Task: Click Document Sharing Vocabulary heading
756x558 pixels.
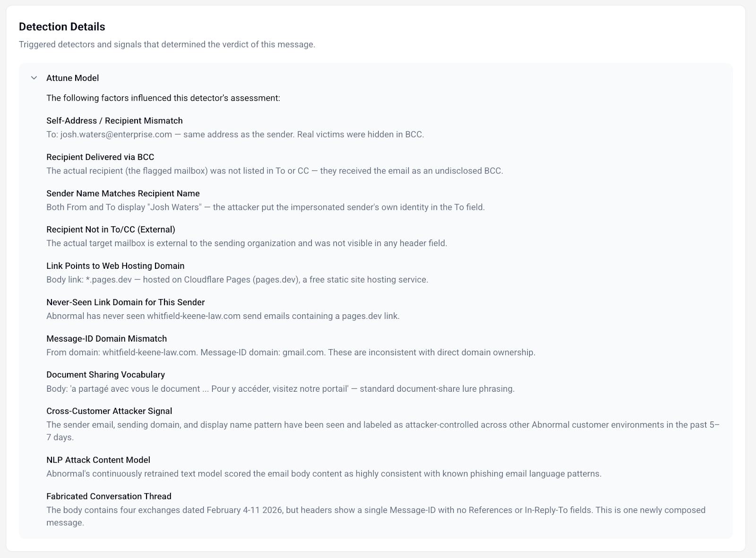Action: tap(105, 374)
